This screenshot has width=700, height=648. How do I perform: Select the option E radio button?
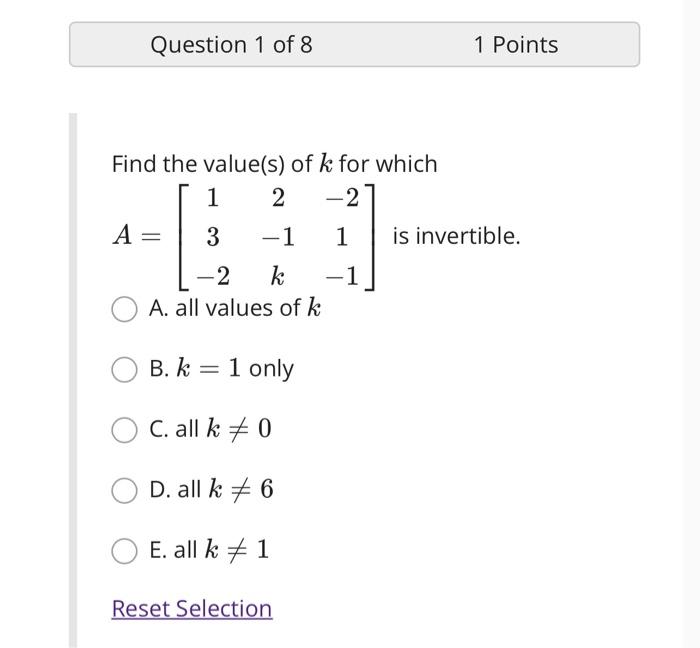click(125, 551)
